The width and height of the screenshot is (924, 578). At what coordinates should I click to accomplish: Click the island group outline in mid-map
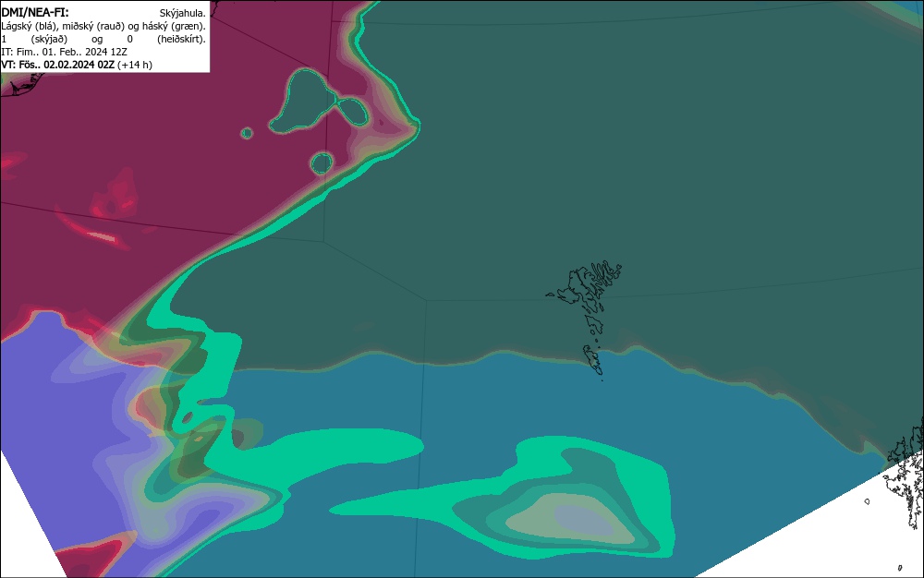585,319
